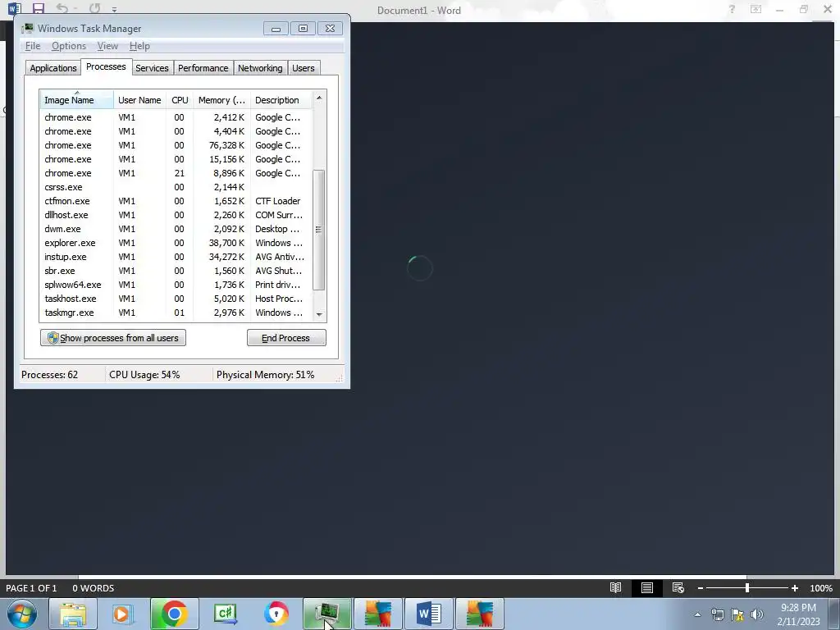Select chrome.exe row using 76,328 K

[176, 145]
